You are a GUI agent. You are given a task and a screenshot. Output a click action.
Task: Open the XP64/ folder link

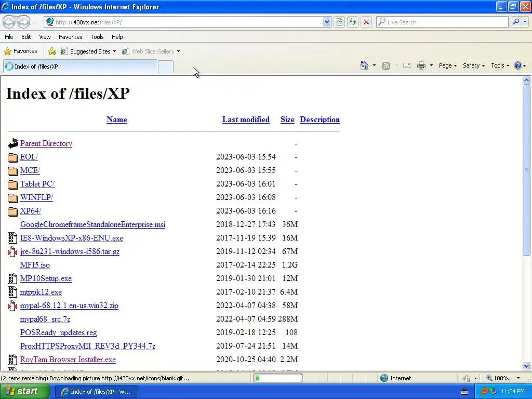click(x=31, y=211)
